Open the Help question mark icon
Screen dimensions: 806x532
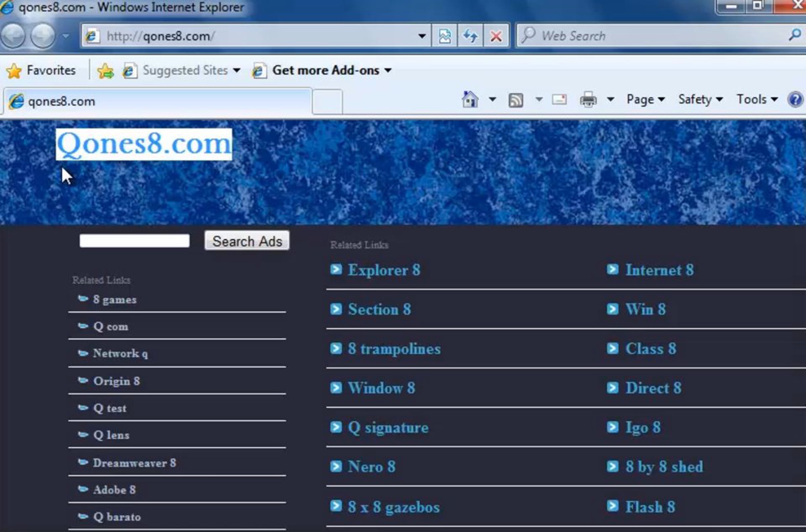pos(795,100)
